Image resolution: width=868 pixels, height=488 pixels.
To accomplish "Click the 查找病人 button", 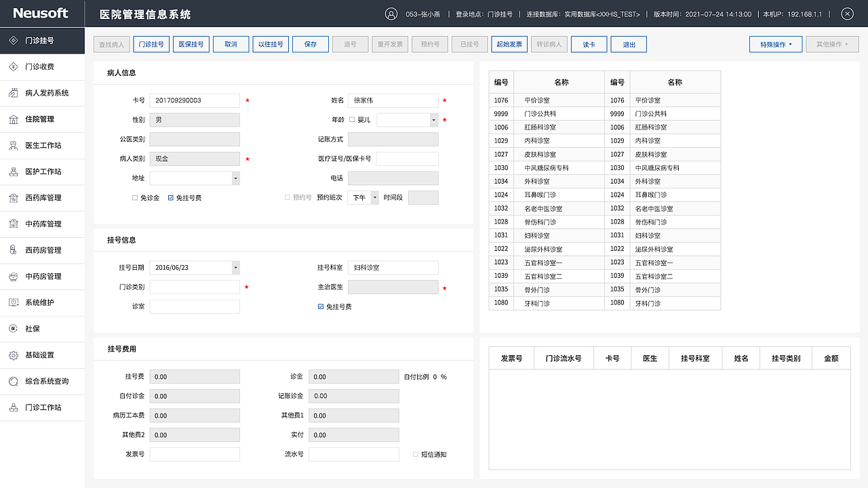I will coord(111,44).
